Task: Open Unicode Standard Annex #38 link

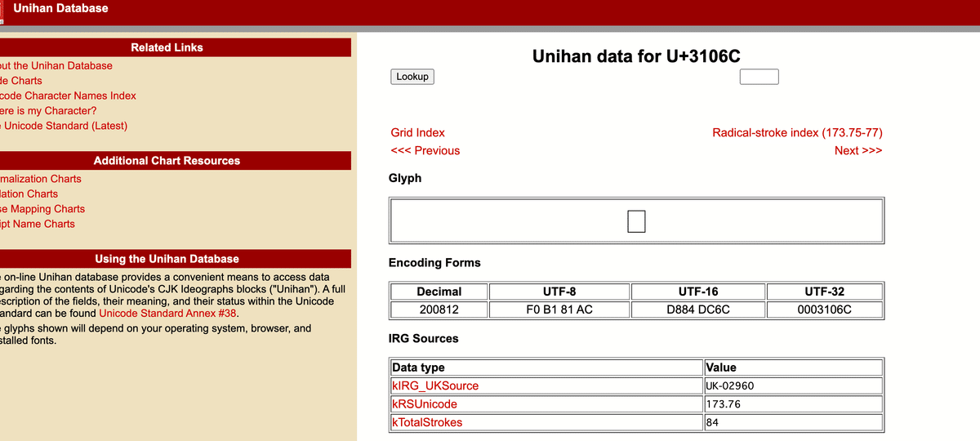Action: 169,314
